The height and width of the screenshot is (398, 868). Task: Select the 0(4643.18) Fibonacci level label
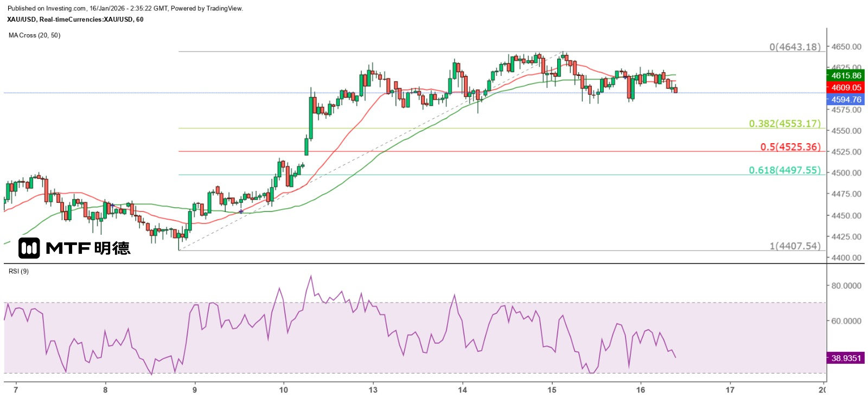pos(795,47)
